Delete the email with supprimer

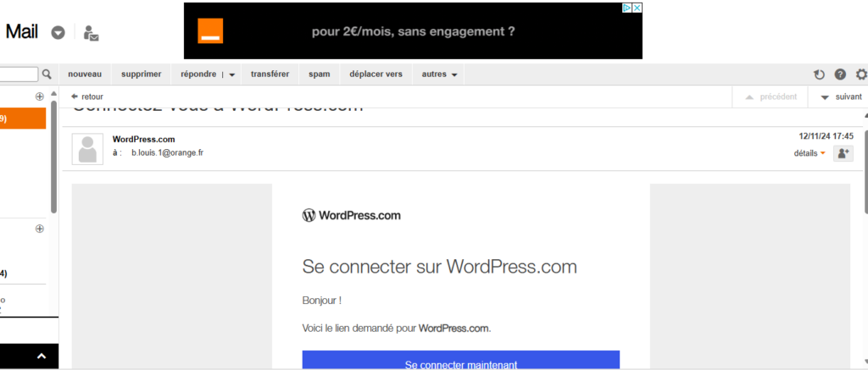click(x=141, y=75)
